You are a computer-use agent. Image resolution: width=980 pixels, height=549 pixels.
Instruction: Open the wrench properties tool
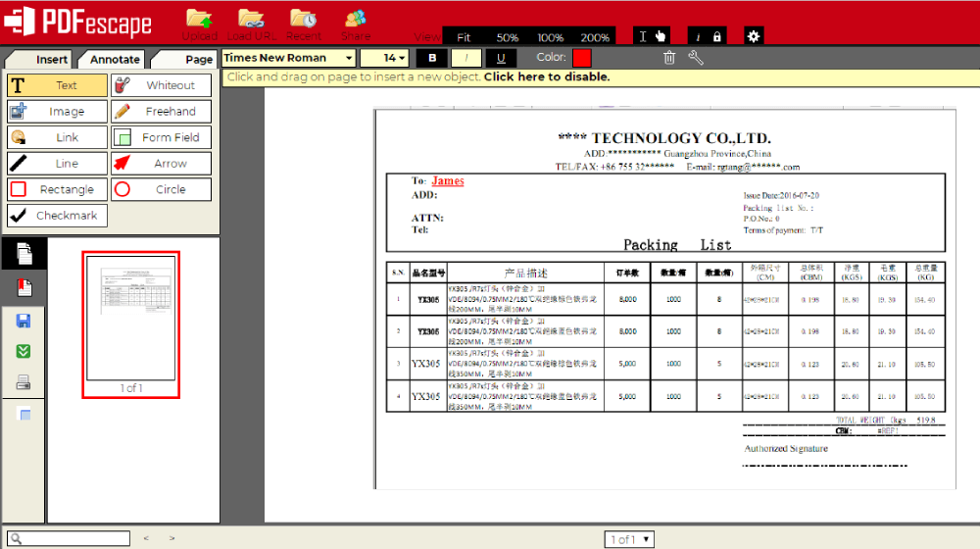696,58
